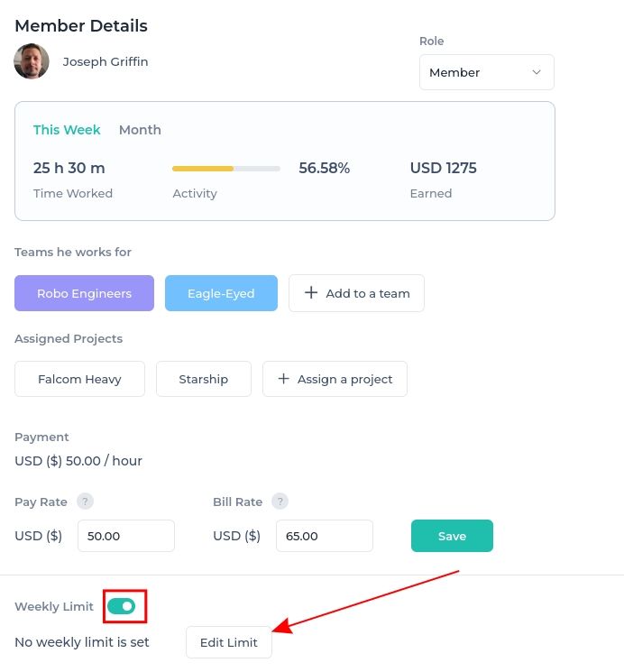Click the Pay Rate help question mark
This screenshot has height=672, width=624.
tap(85, 501)
